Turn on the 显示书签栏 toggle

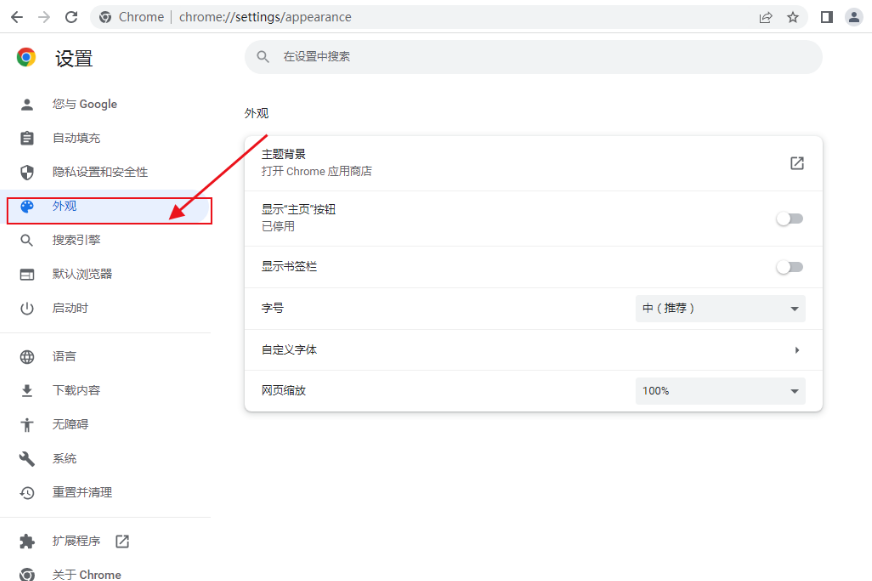point(789,267)
